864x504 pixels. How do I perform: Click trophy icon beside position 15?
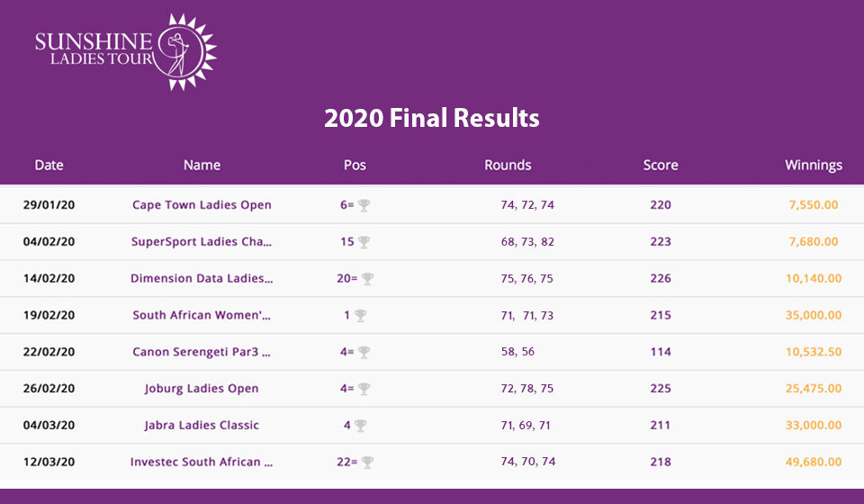pyautogui.click(x=364, y=242)
